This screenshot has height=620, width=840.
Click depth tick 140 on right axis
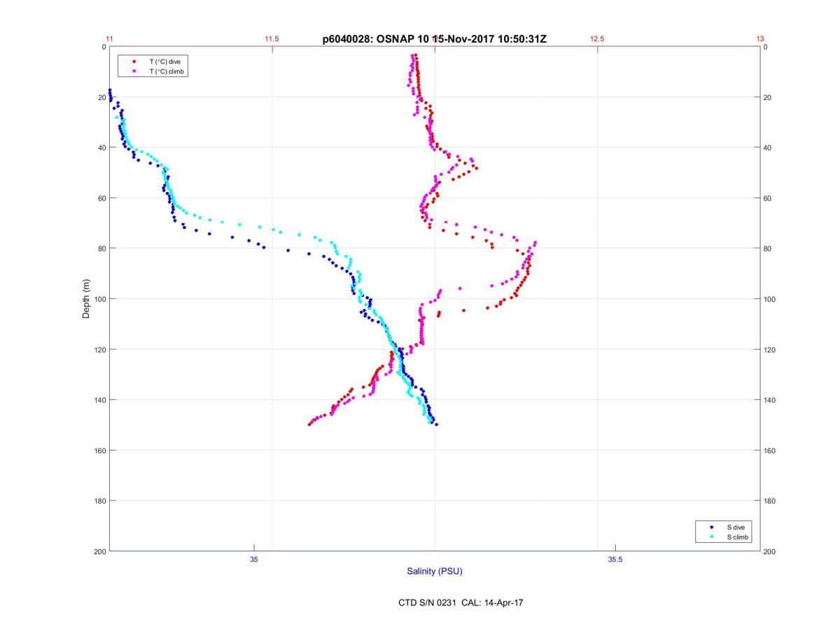tap(770, 400)
